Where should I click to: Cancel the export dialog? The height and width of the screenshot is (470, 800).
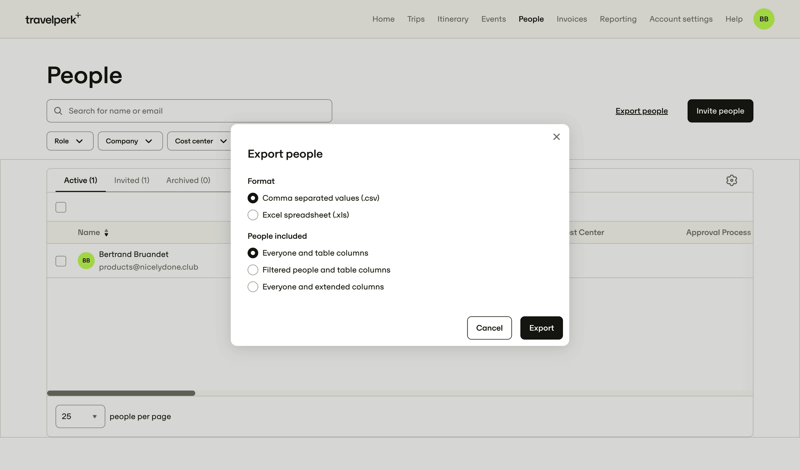[x=489, y=328]
